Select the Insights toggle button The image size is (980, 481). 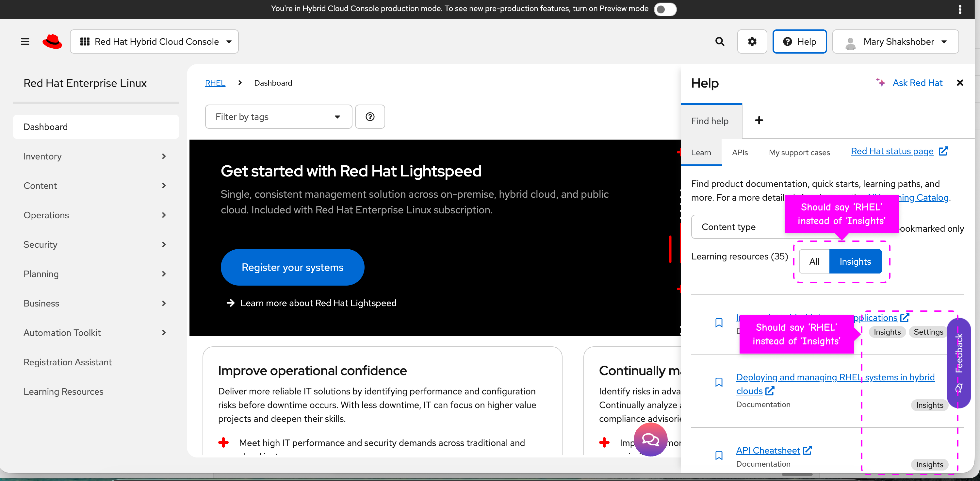(x=855, y=261)
